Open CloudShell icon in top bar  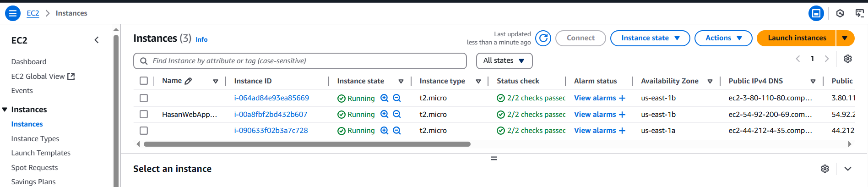pyautogui.click(x=860, y=13)
